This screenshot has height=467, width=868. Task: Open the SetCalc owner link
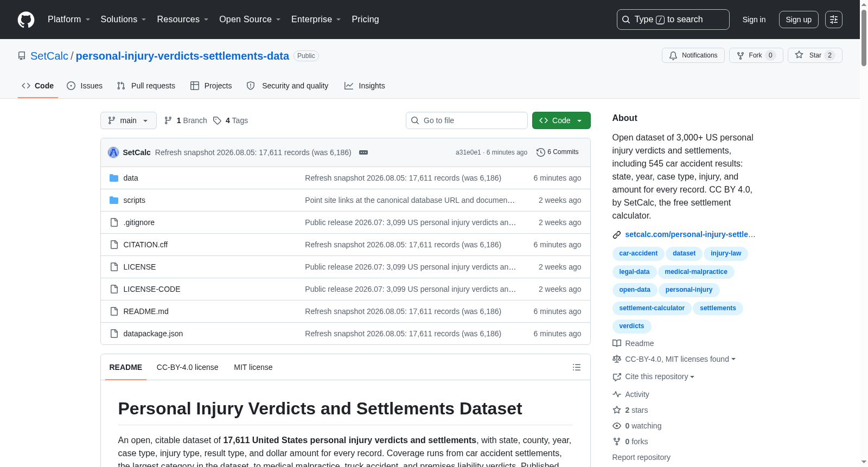pyautogui.click(x=49, y=56)
